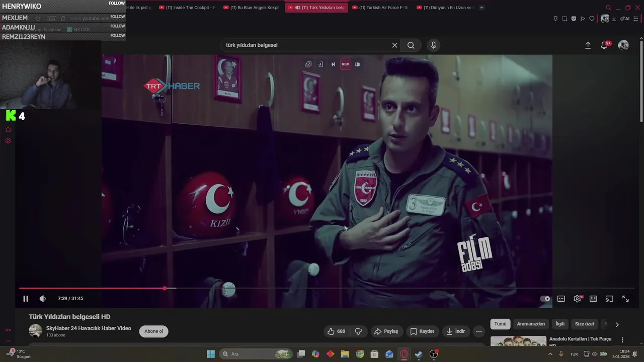Dislike the video with thumbs down
Image resolution: width=644 pixels, height=362 pixels.
[358, 331]
